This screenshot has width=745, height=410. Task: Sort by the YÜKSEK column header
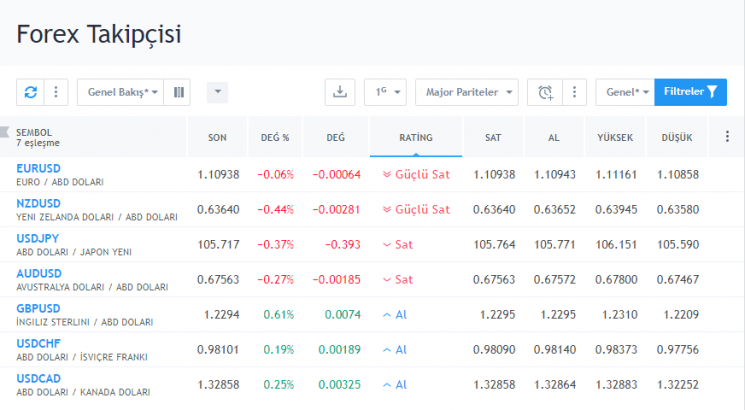coord(615,138)
